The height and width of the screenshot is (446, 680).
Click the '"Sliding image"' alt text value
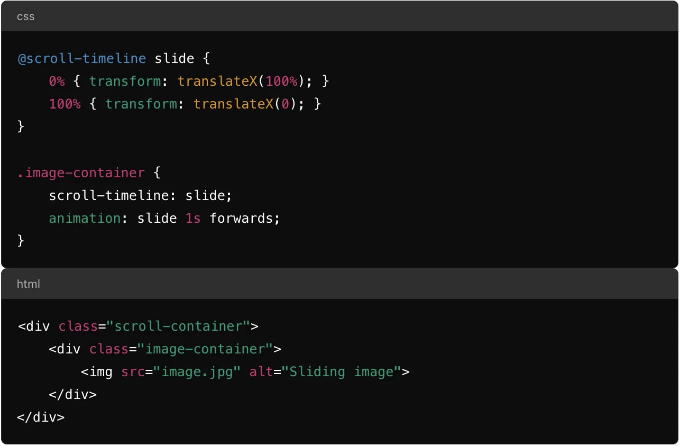coord(341,372)
